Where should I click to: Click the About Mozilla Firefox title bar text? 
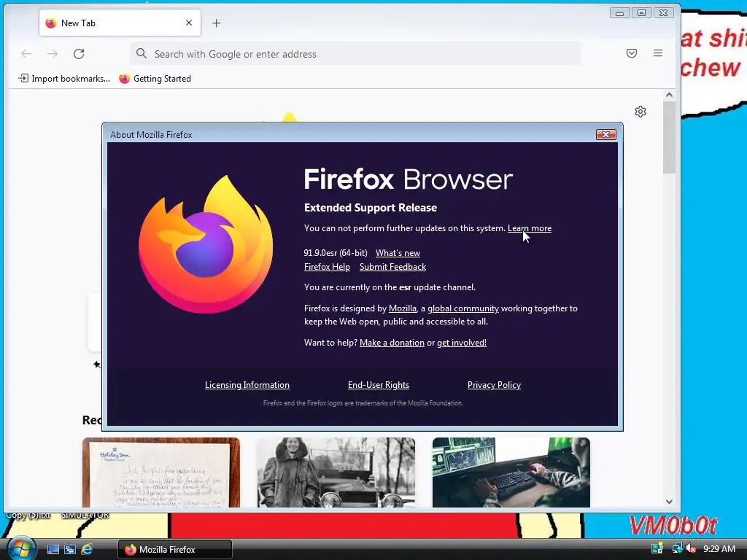click(x=151, y=135)
